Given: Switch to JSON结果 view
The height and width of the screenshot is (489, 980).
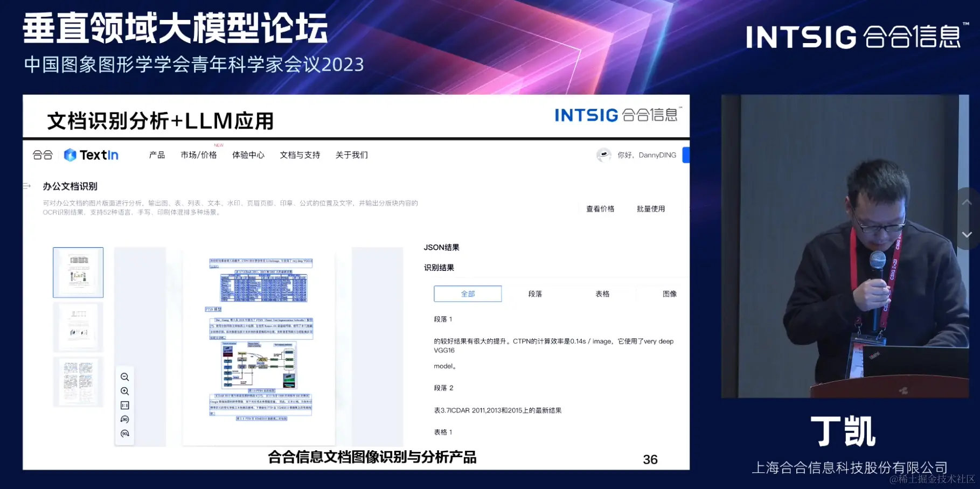Looking at the screenshot, I should pyautogui.click(x=441, y=248).
